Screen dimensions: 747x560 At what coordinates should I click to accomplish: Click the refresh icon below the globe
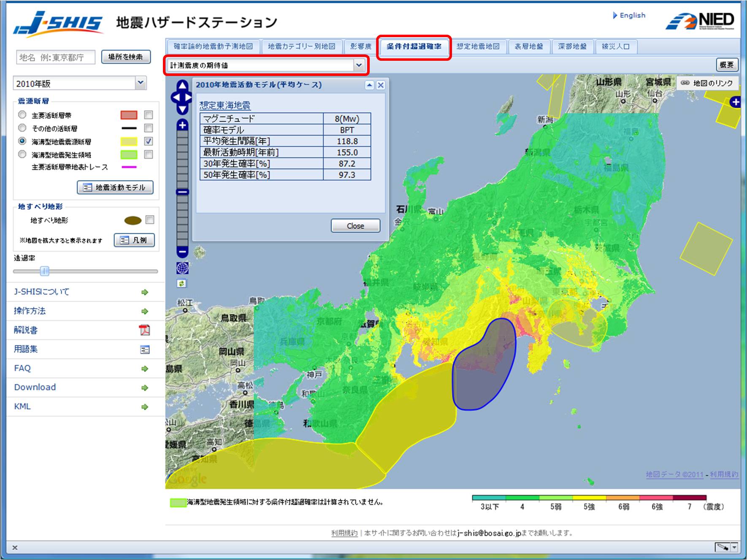[x=181, y=284]
